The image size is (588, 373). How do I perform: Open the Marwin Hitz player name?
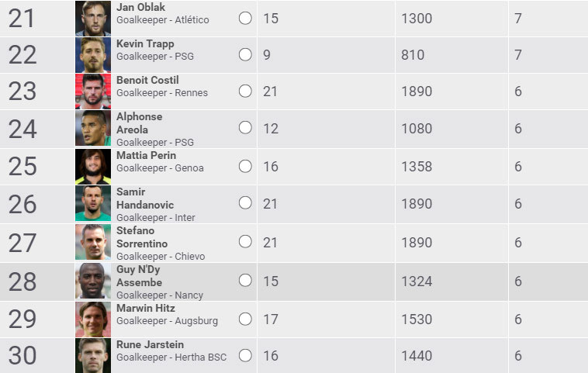(x=144, y=308)
